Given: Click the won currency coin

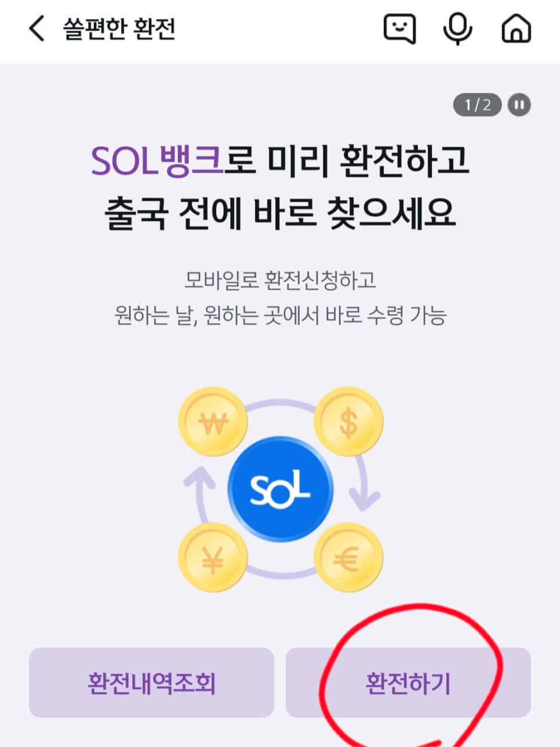Looking at the screenshot, I should 213,422.
